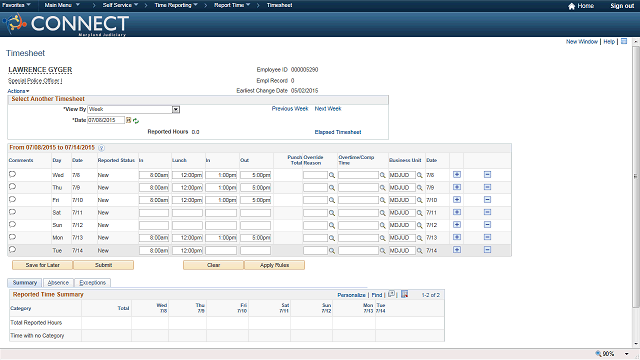
Task: Switch to the Exceptions tab
Action: pyautogui.click(x=92, y=283)
